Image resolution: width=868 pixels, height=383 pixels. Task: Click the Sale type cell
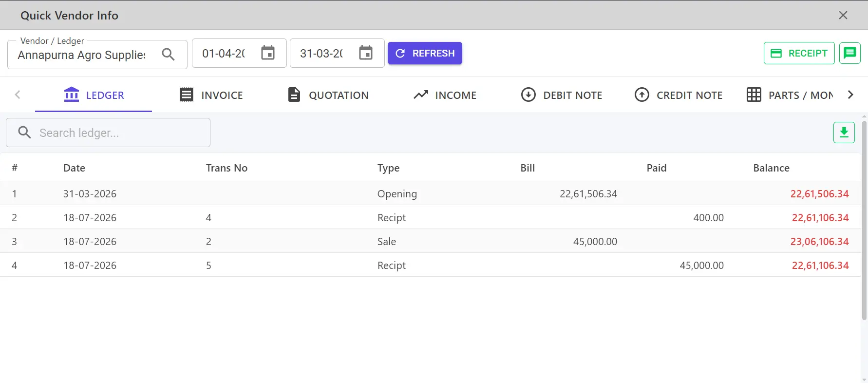point(387,242)
